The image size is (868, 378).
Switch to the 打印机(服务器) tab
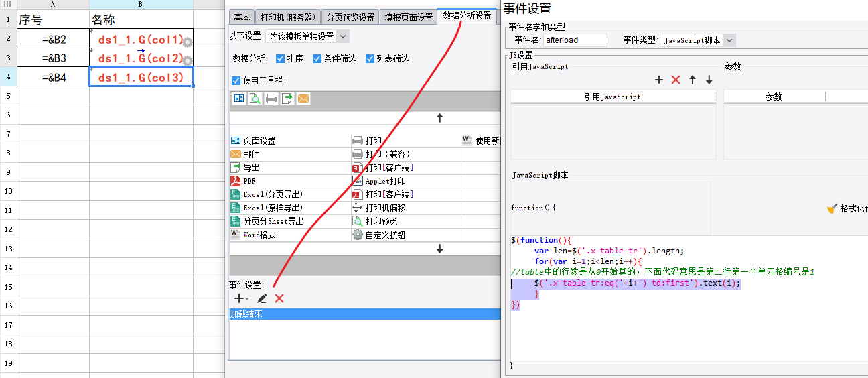point(287,17)
